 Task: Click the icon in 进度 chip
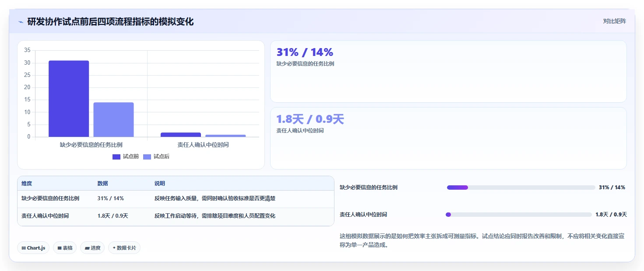87,248
